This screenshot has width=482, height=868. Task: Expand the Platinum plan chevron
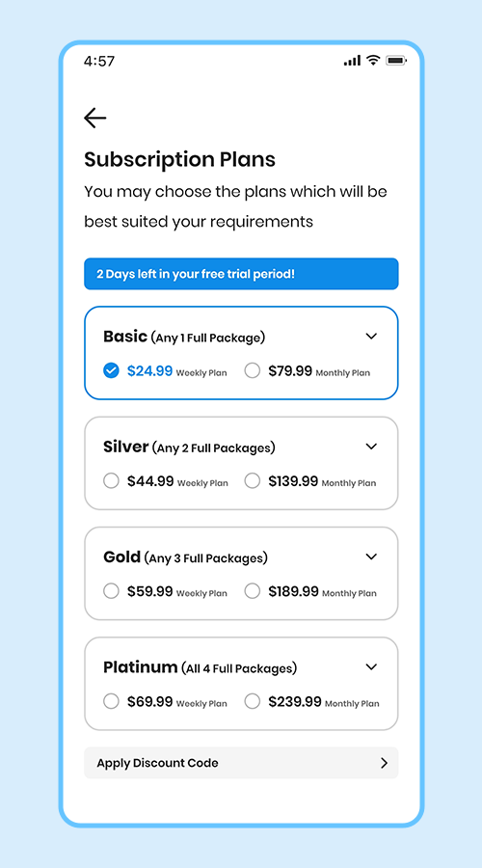coord(371,666)
